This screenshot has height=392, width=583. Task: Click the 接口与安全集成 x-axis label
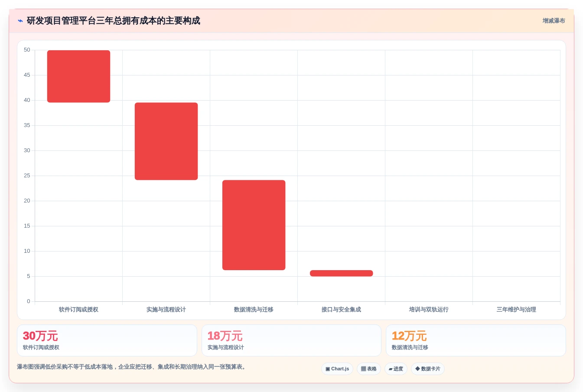pyautogui.click(x=341, y=310)
